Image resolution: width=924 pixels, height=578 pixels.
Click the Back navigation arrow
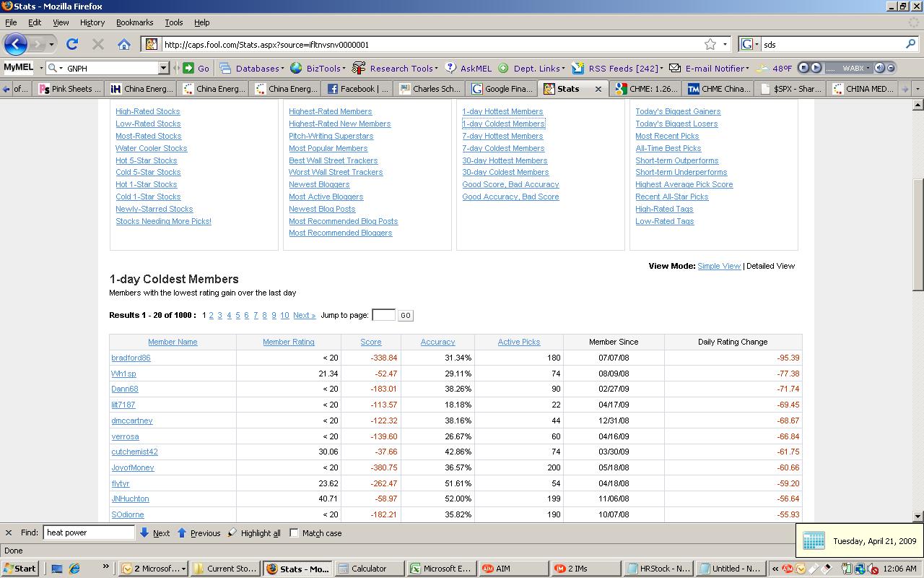16,44
